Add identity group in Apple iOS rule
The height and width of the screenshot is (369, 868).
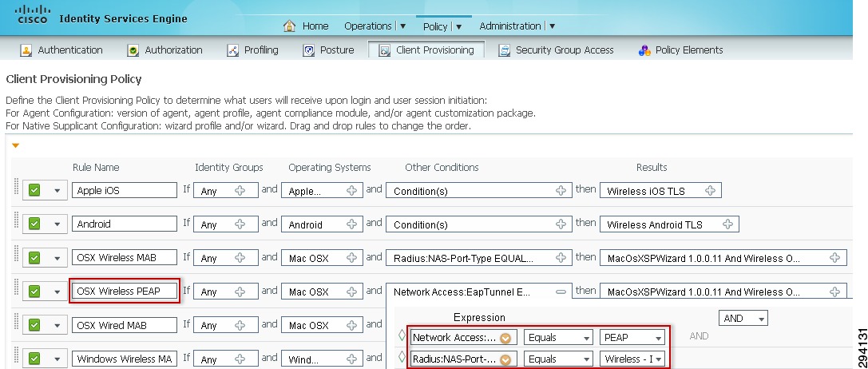pos(240,191)
